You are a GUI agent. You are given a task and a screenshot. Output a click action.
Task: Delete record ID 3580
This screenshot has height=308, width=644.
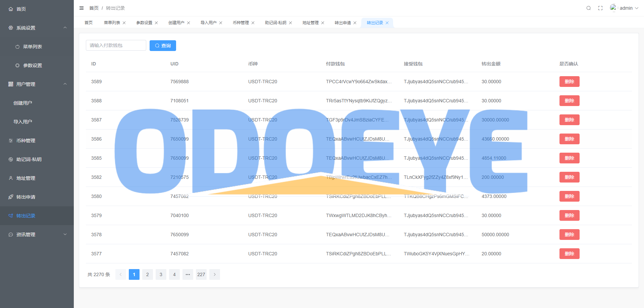pos(569,196)
